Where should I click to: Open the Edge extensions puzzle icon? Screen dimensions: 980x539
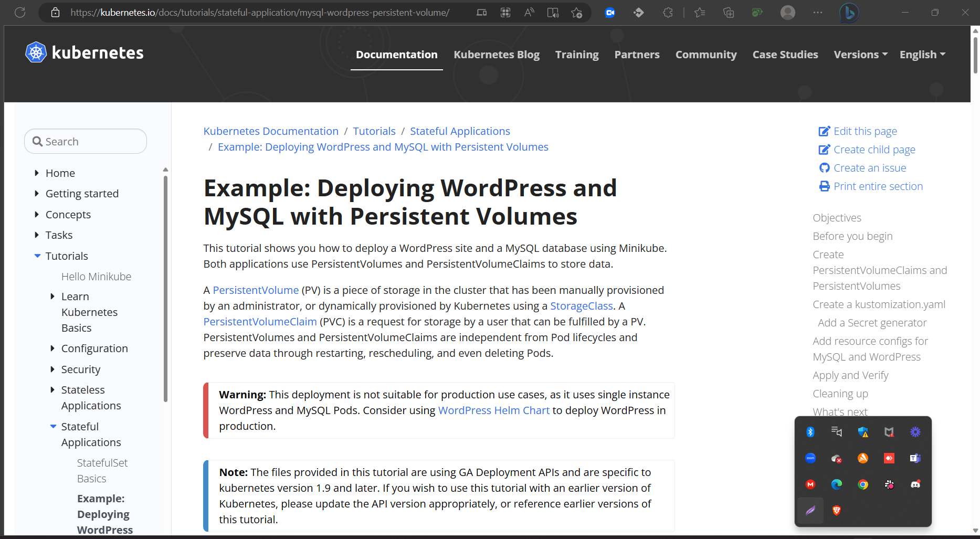click(x=667, y=13)
